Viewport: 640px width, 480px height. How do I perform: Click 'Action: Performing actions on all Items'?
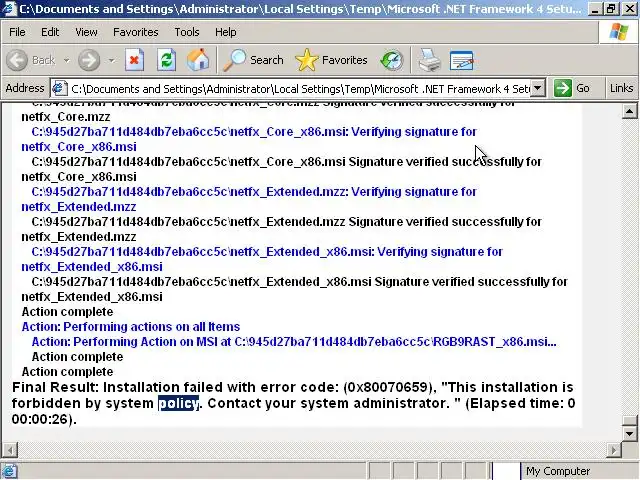coord(131,327)
